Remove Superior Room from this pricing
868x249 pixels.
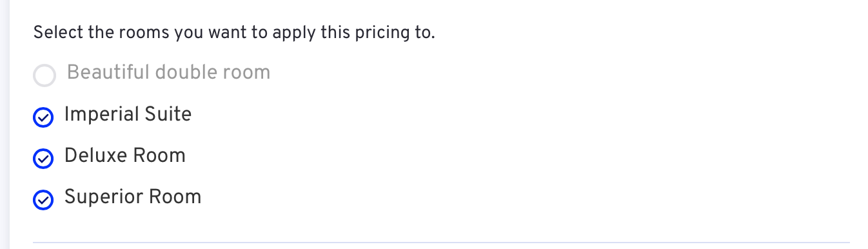tap(43, 200)
